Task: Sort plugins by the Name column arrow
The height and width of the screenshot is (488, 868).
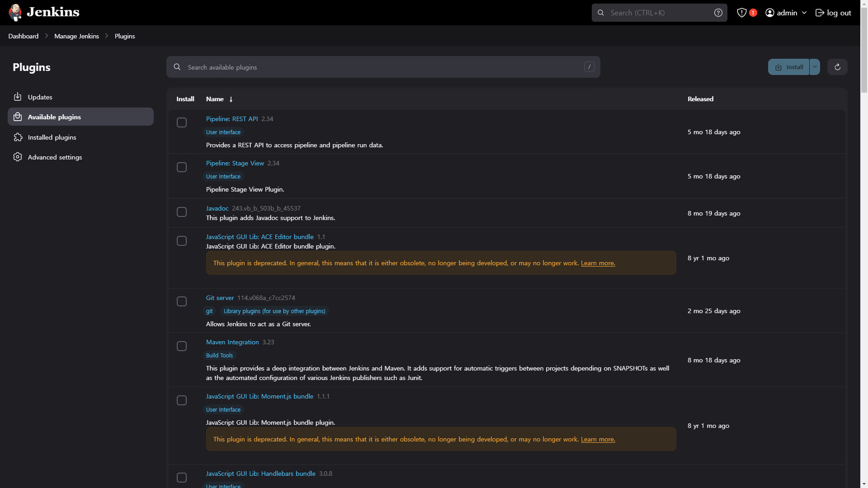Action: point(231,99)
